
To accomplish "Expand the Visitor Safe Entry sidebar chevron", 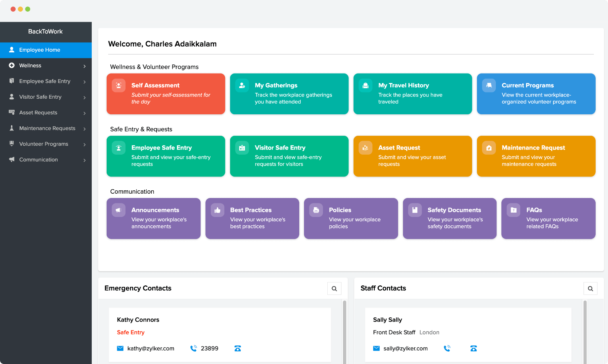I will [x=84, y=98].
